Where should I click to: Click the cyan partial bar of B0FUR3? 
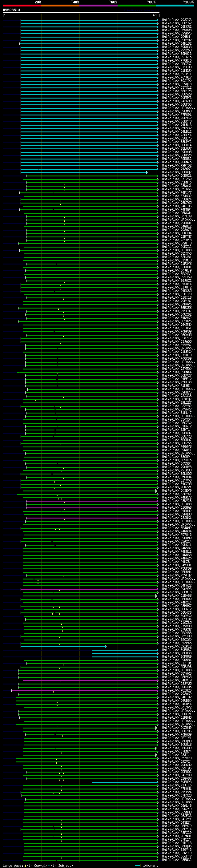click(125, 782)
